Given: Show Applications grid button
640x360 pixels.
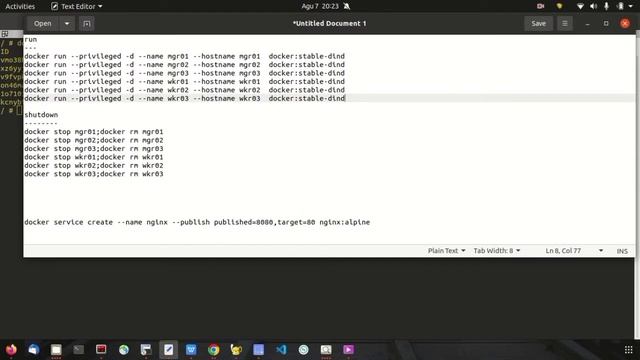Looking at the screenshot, I should 629,350.
